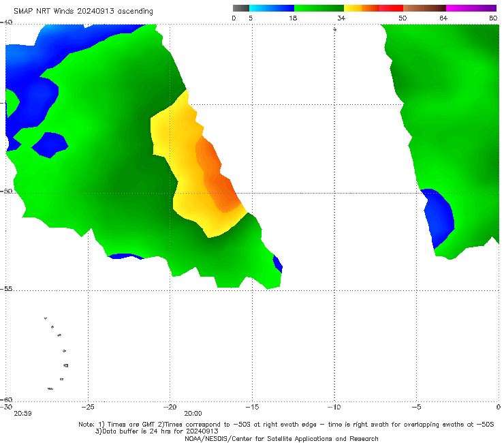Click the color bar label '50'
Screen dimensions: 504x443
tap(403, 18)
